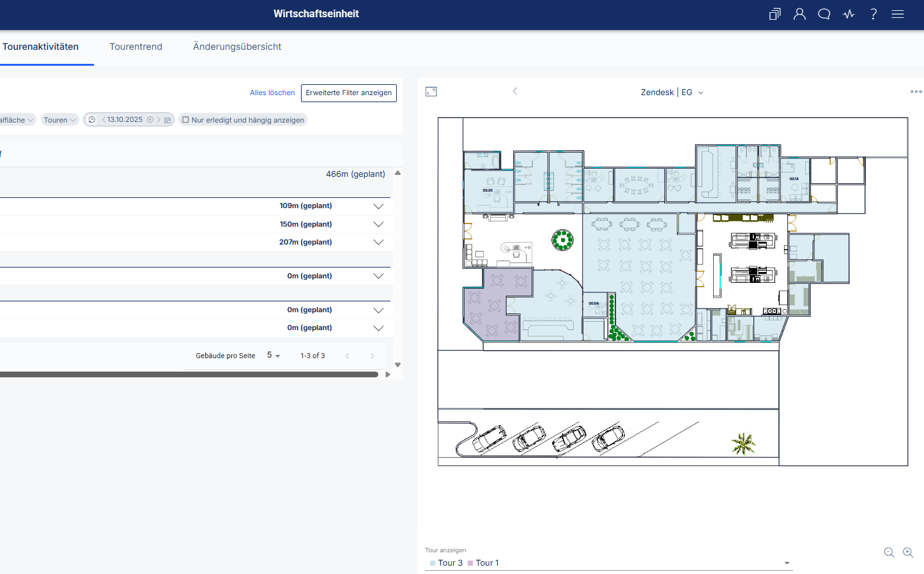Open the user profile icon

tap(799, 14)
